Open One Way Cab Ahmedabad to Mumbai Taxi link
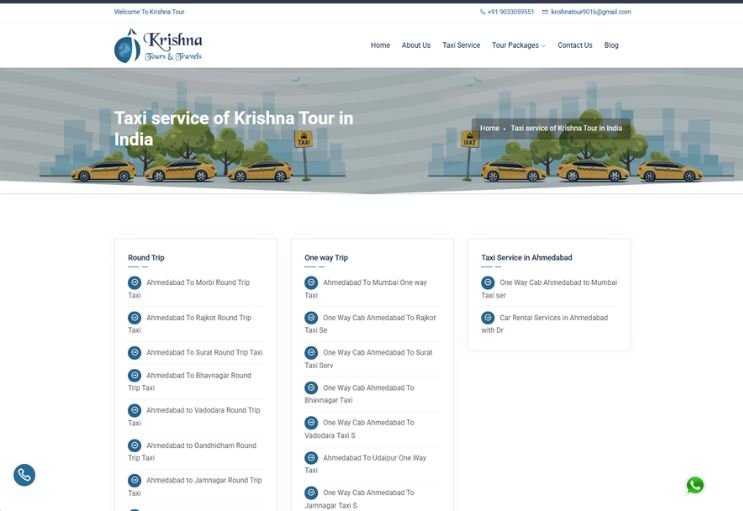 coord(549,289)
